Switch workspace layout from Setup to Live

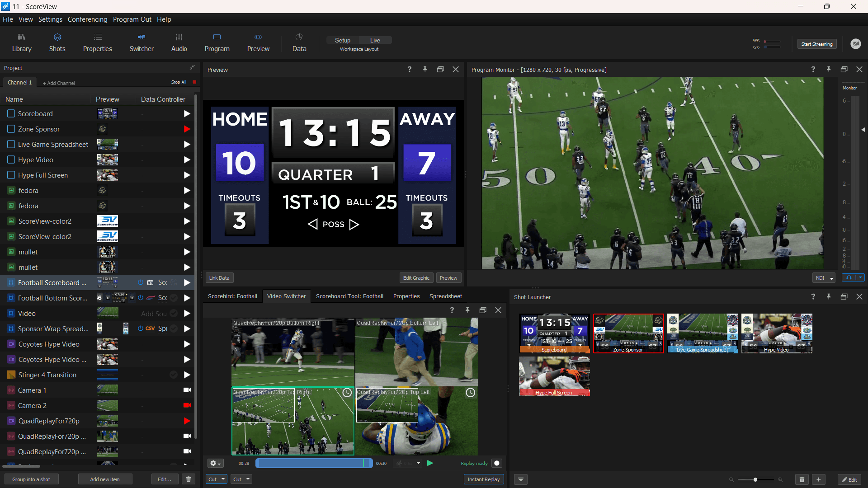point(375,40)
